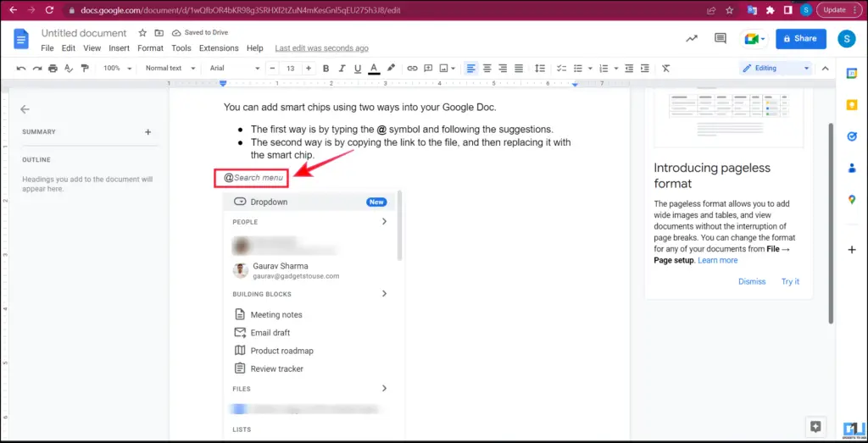This screenshot has height=443, width=868.
Task: Open the insert image options arrow
Action: (453, 69)
